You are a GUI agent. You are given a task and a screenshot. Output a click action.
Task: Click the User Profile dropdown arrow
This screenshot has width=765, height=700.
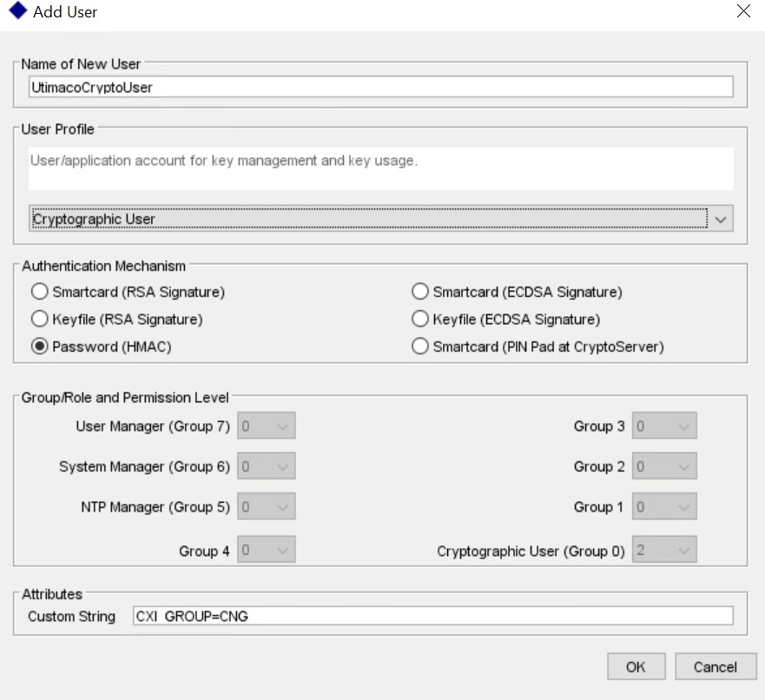[721, 219]
